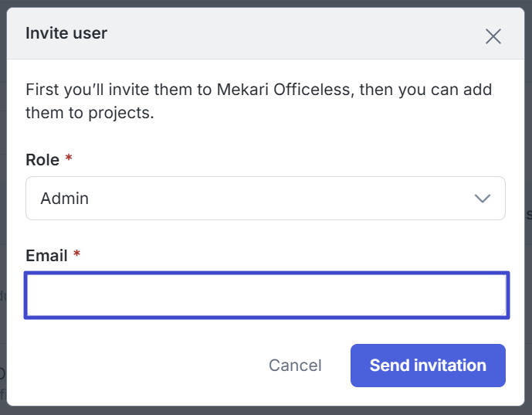Focus the Email input field
532x415 pixels.
tap(265, 295)
